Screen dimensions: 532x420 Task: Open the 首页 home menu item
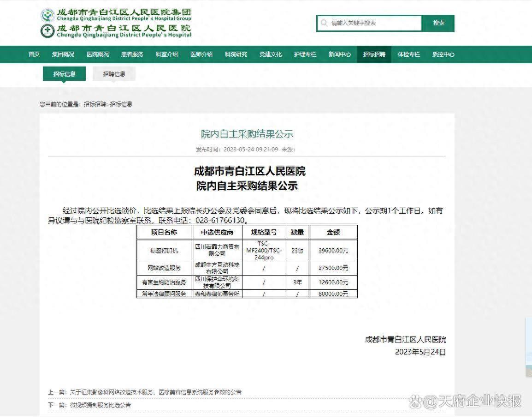(34, 54)
